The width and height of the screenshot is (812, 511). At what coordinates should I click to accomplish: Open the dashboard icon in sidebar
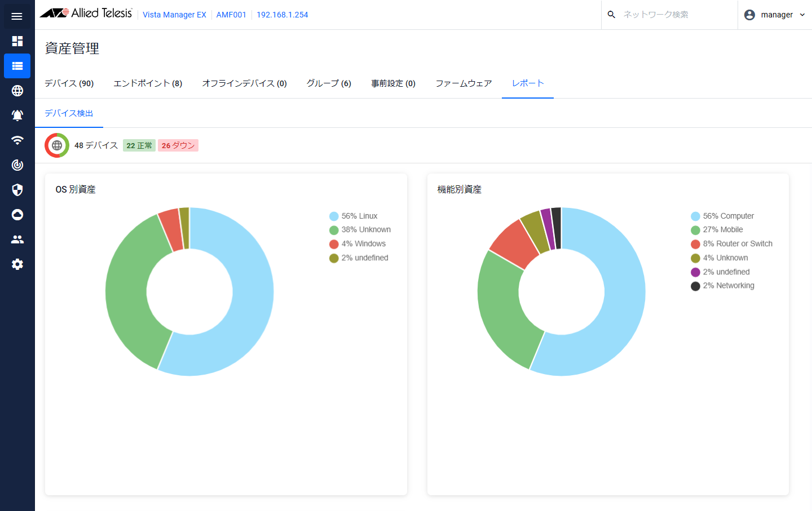pos(17,41)
